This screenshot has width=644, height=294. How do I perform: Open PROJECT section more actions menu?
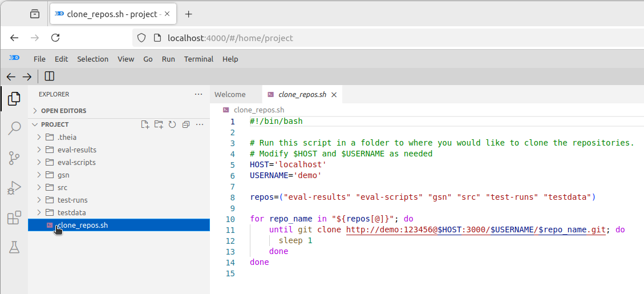[x=200, y=124]
